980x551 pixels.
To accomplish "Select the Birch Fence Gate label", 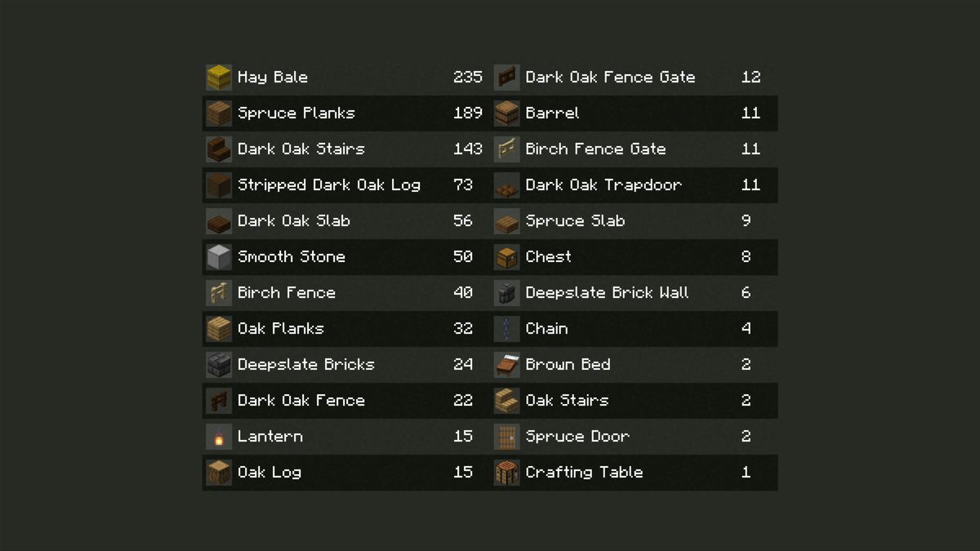I will [x=595, y=149].
